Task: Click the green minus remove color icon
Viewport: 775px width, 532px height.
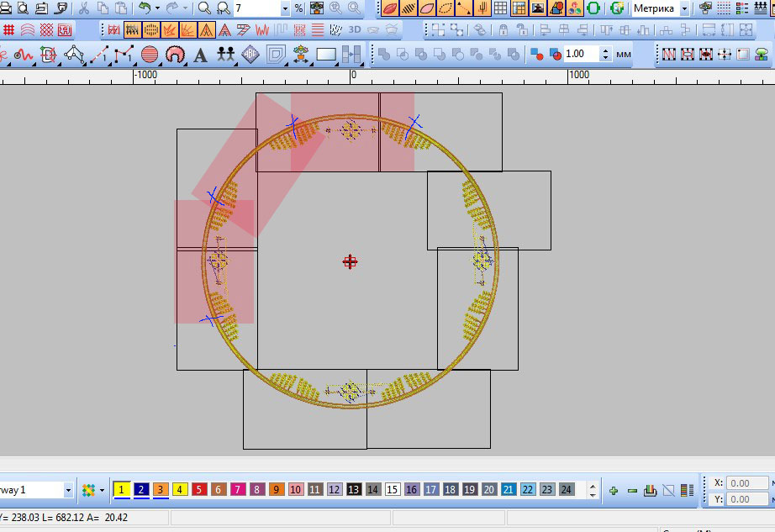Action: 632,491
